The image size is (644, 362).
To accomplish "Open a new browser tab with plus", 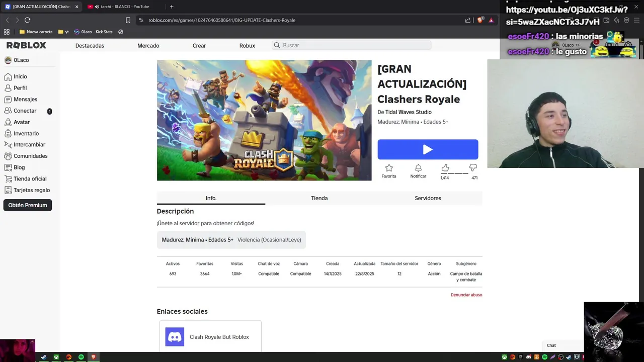I will 172,7.
